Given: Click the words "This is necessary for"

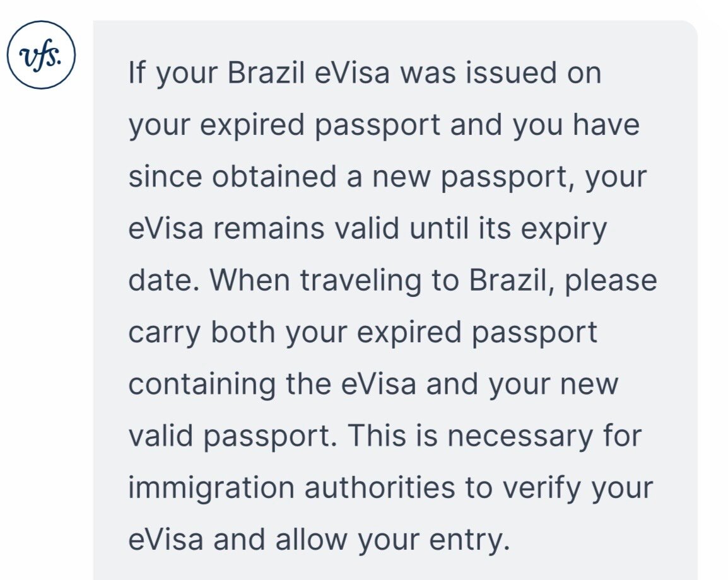Looking at the screenshot, I should [495, 434].
